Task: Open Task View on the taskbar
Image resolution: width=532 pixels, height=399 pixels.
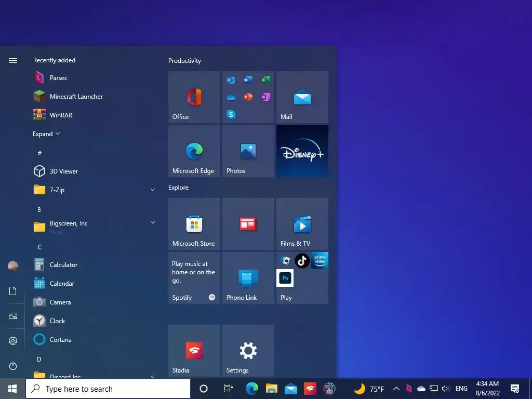Action: pyautogui.click(x=229, y=389)
